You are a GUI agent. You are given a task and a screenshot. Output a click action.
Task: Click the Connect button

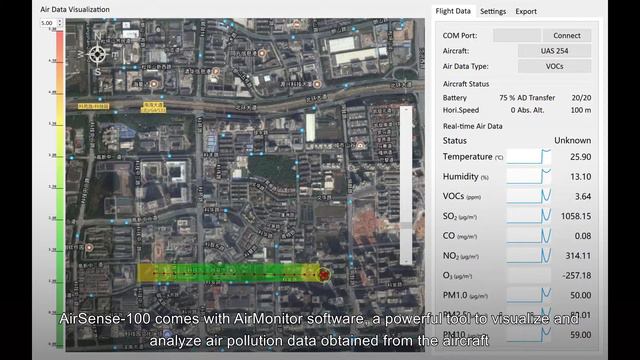click(x=567, y=36)
